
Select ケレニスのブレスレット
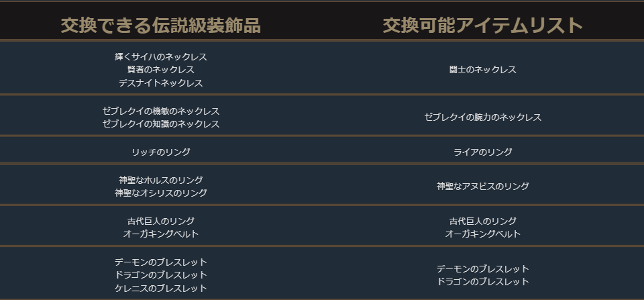pyautogui.click(x=161, y=289)
